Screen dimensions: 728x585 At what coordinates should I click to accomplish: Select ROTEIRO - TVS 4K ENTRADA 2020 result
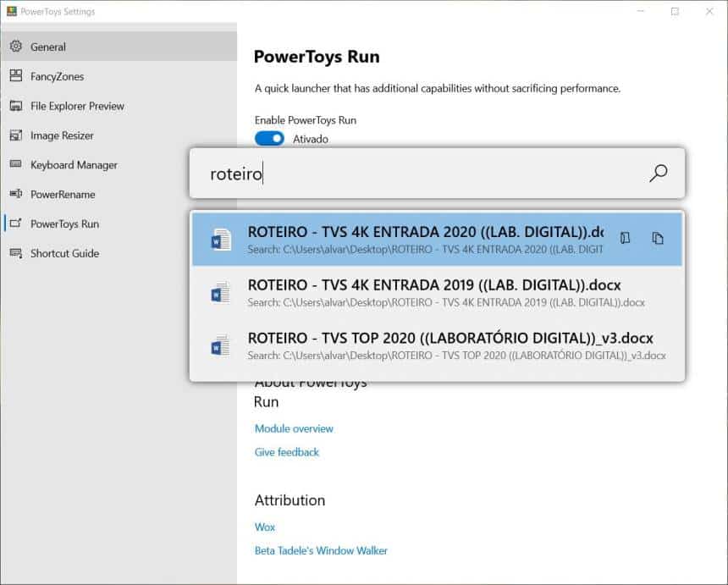[437, 239]
